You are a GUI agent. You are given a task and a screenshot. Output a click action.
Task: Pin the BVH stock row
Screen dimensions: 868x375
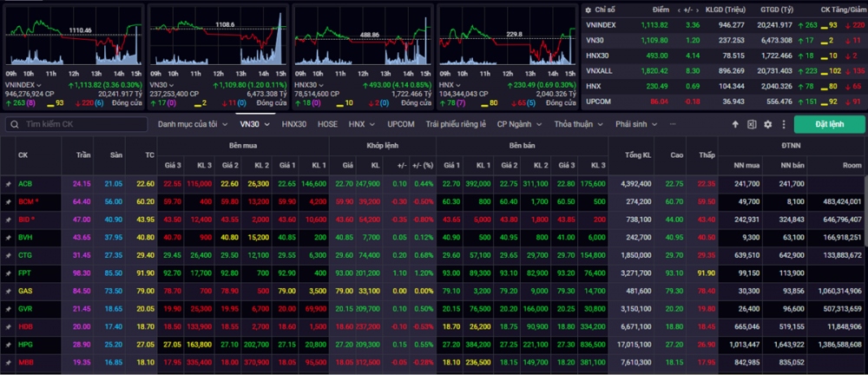click(x=8, y=238)
